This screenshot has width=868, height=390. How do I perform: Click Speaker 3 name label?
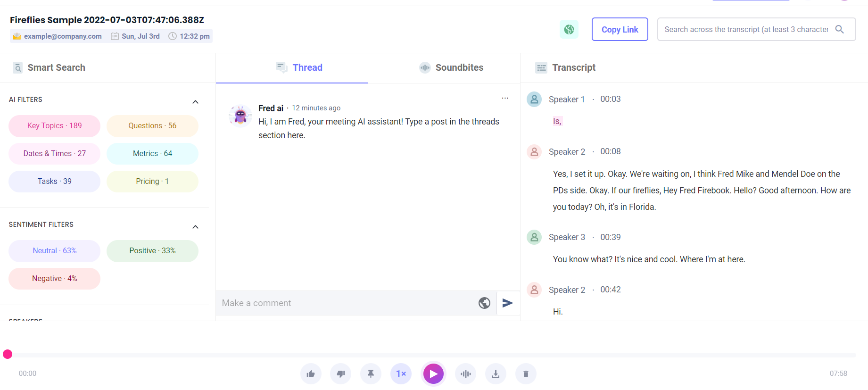click(567, 237)
